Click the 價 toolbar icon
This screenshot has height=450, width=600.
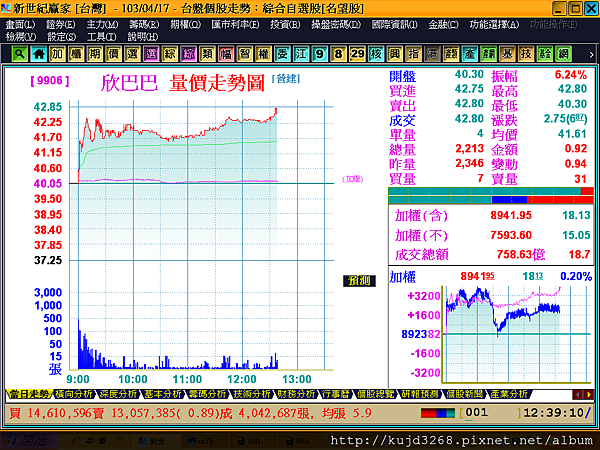click(x=113, y=54)
